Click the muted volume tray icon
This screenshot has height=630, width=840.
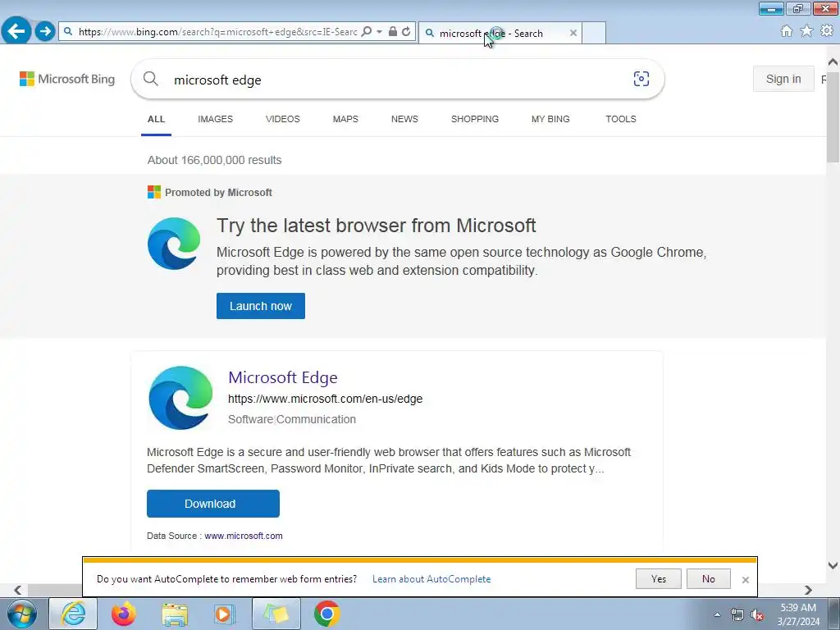click(x=757, y=615)
